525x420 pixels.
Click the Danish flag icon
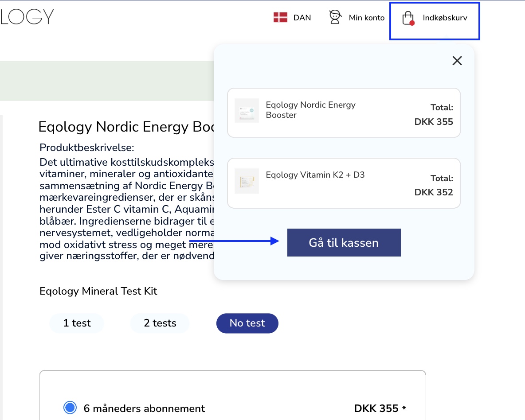pos(280,17)
